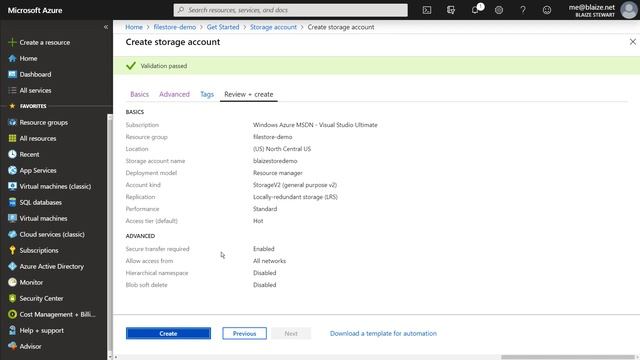Click the Cost Management + Billing icon
The image size is (640, 360).
(x=12, y=314)
